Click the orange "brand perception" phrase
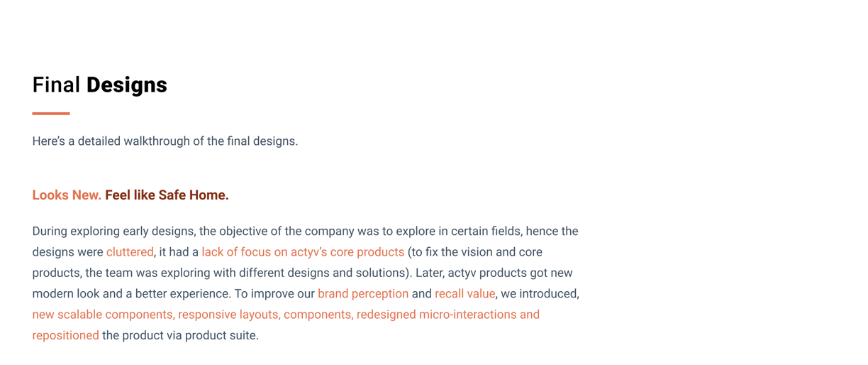 tap(363, 294)
